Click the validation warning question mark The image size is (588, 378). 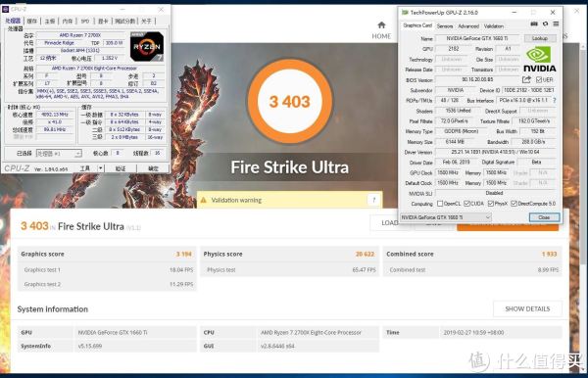point(373,200)
